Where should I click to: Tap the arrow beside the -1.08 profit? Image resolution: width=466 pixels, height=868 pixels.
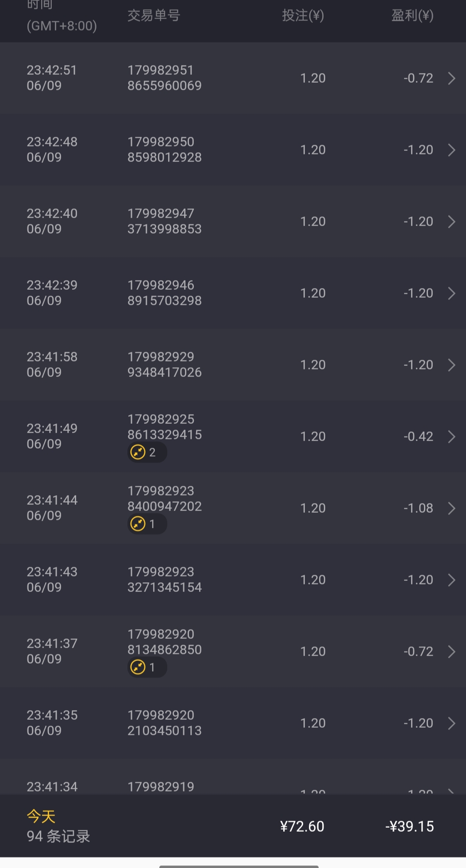tap(451, 508)
